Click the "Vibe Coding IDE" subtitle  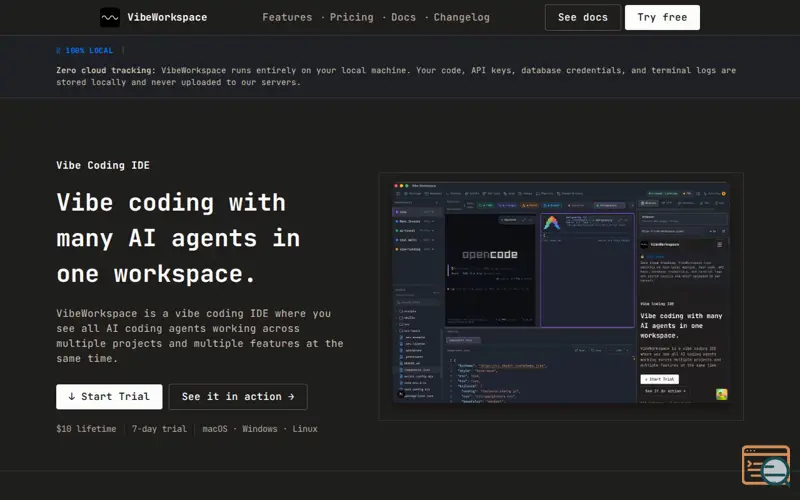pyautogui.click(x=103, y=165)
